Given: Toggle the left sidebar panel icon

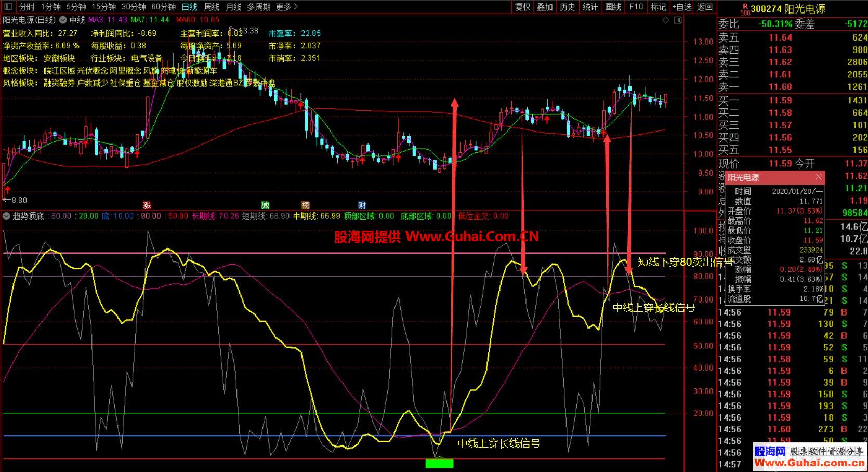Looking at the screenshot, I should (x=8, y=7).
